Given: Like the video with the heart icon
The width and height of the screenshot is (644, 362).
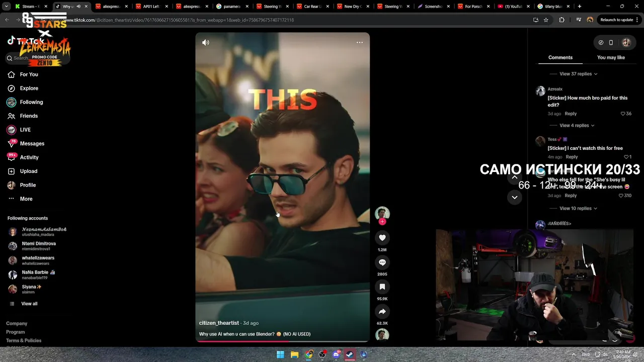Looking at the screenshot, I should 382,238.
